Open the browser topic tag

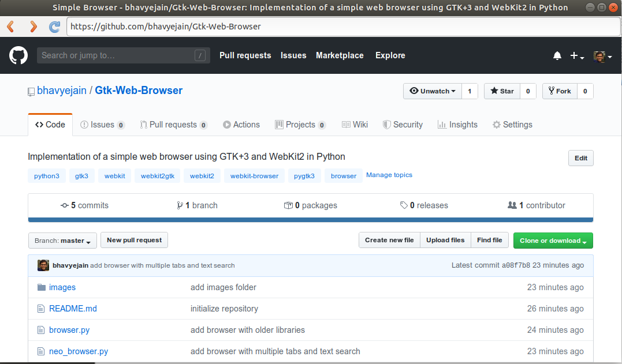click(x=344, y=176)
